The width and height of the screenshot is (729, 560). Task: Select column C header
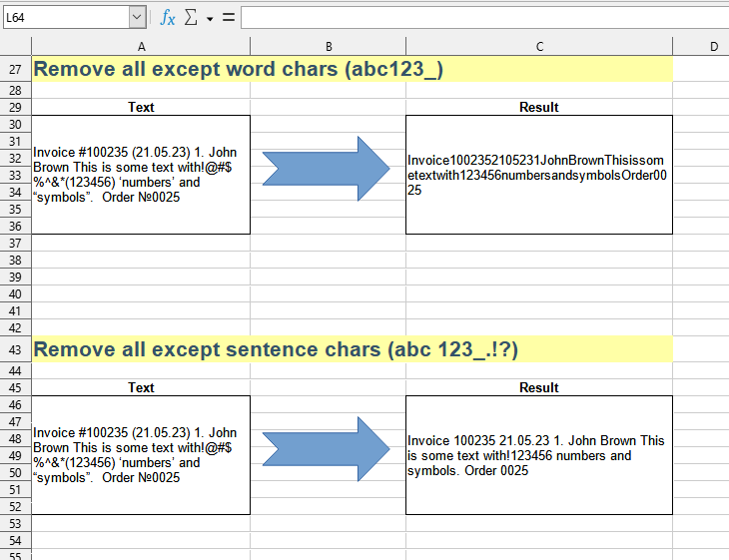[539, 46]
